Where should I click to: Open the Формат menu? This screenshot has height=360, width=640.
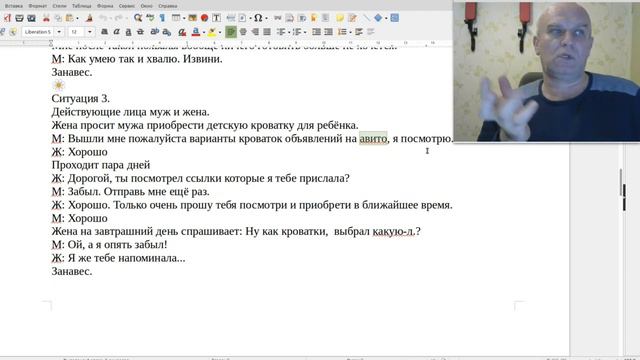(x=38, y=6)
